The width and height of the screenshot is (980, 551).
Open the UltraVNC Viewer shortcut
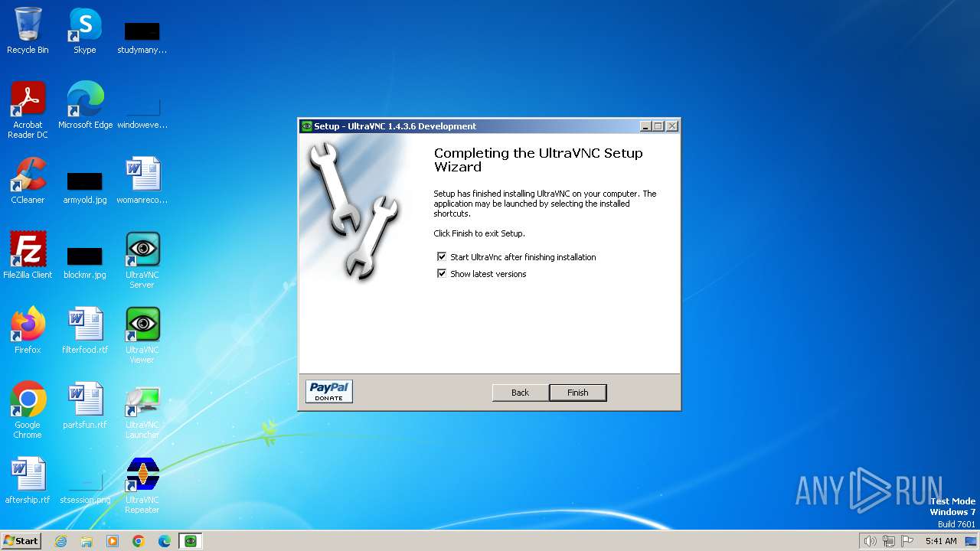pyautogui.click(x=142, y=335)
